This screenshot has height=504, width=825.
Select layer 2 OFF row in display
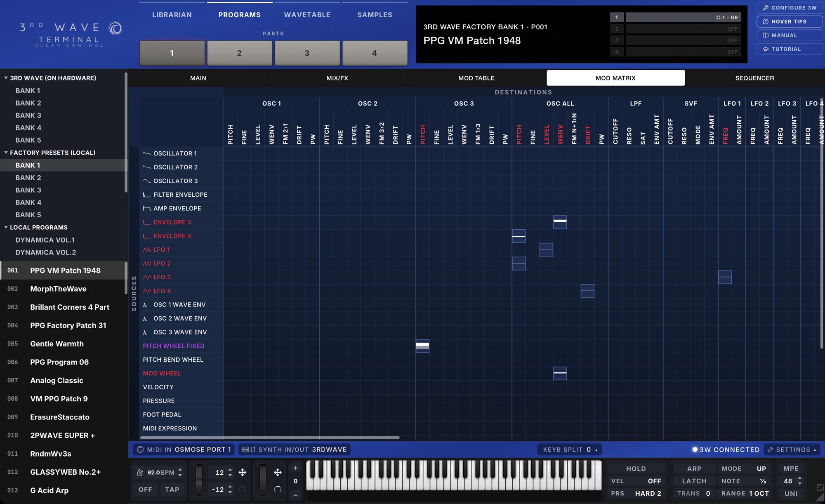(675, 29)
